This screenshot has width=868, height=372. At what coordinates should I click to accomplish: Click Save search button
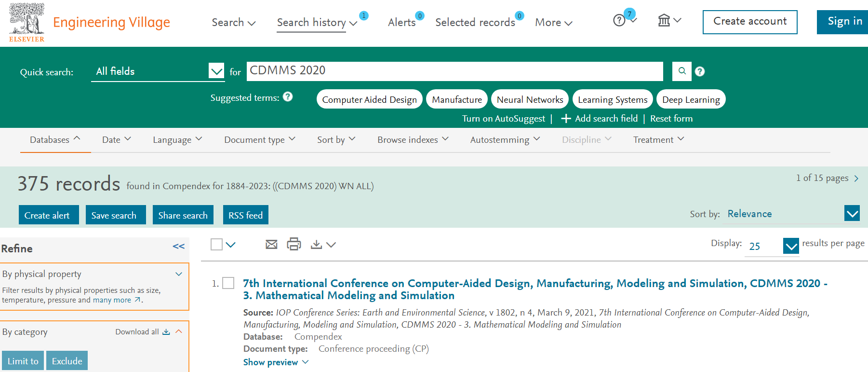pyautogui.click(x=116, y=215)
